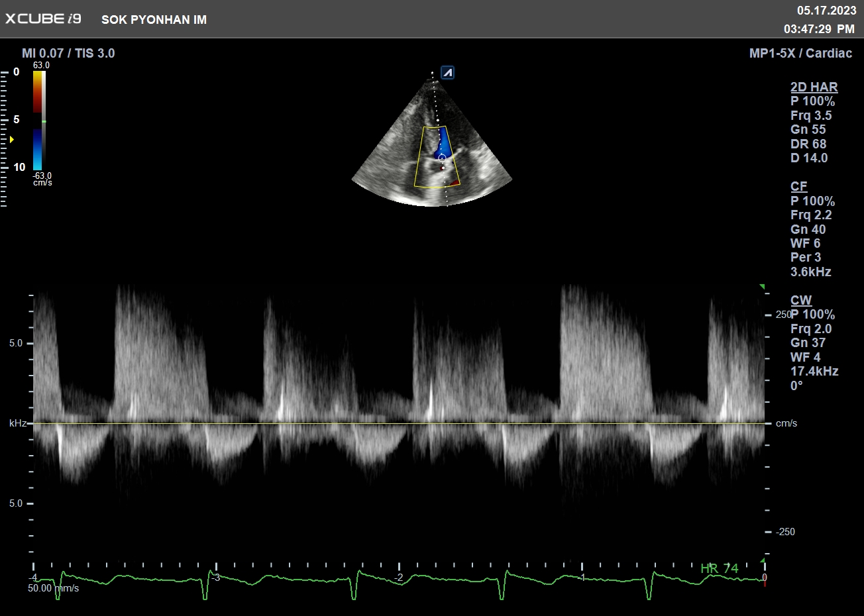This screenshot has width=864, height=616.
Task: Click the color velocity scale bar
Action: pyautogui.click(x=38, y=121)
